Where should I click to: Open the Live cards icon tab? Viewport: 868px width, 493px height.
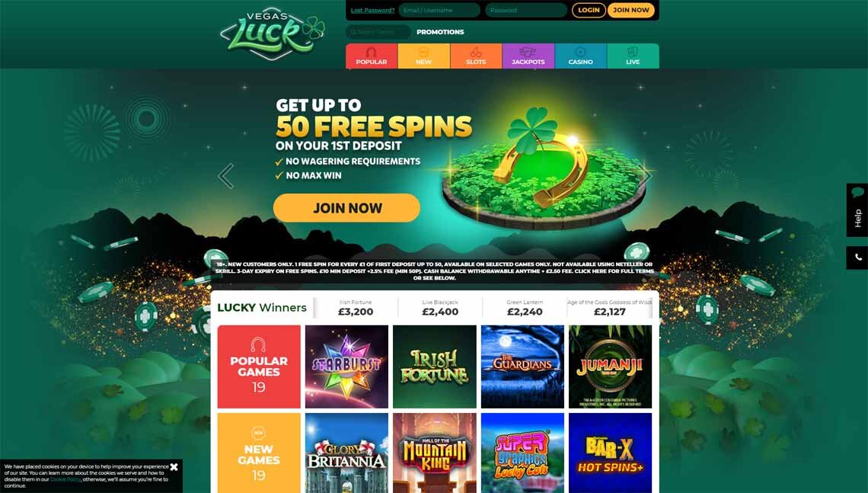click(x=633, y=56)
